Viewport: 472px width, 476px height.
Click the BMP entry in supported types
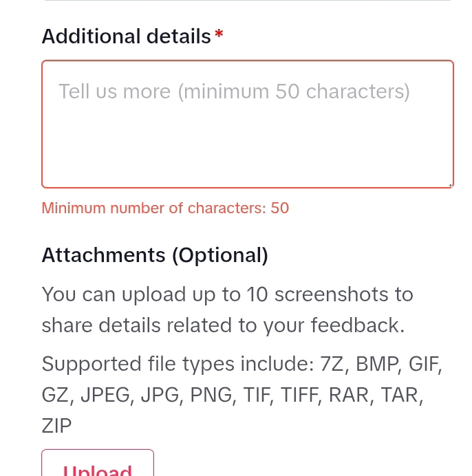click(378, 363)
